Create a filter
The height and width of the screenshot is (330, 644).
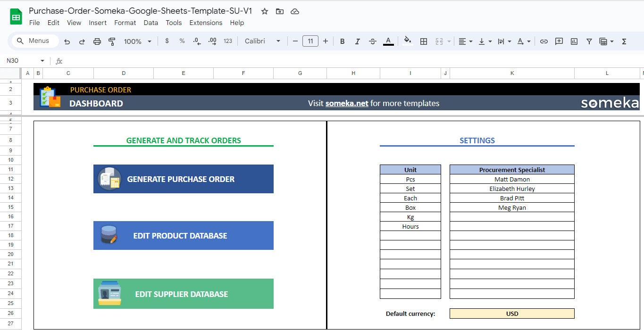tap(589, 41)
